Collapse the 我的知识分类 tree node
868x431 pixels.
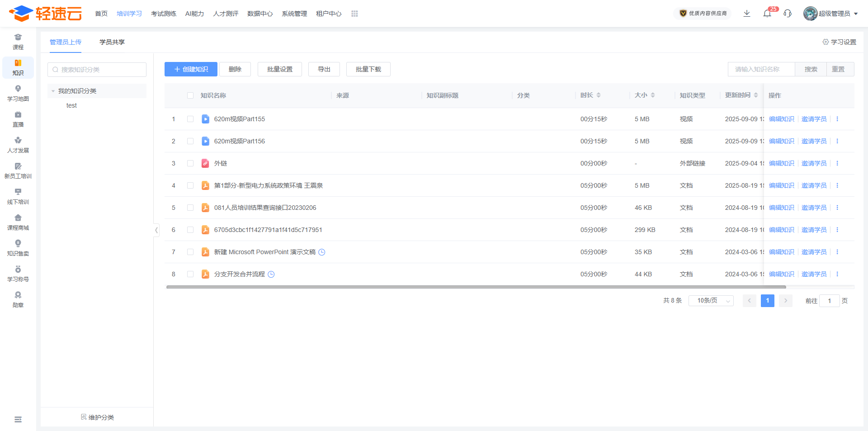click(53, 91)
